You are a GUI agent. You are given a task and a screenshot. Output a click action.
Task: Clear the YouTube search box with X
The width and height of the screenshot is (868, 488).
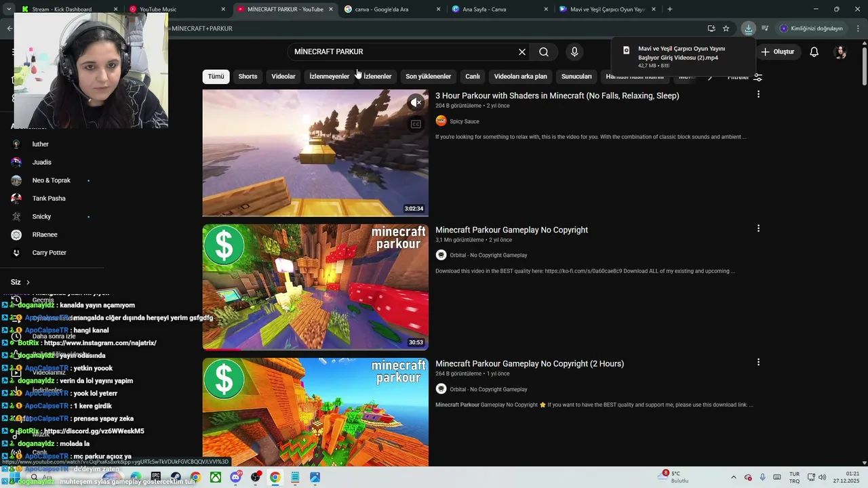pyautogui.click(x=522, y=52)
